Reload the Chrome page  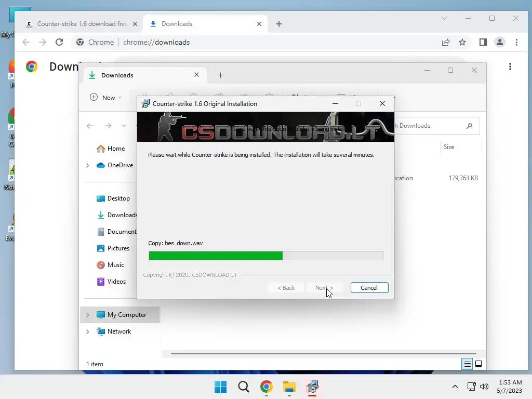59,42
